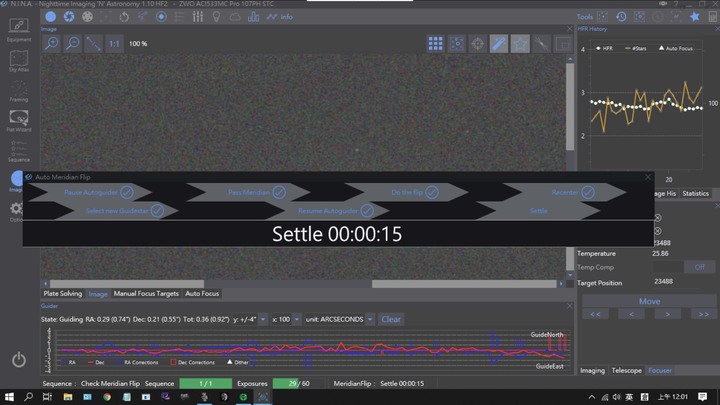
Task: Open the Options gear section
Action: tap(16, 211)
